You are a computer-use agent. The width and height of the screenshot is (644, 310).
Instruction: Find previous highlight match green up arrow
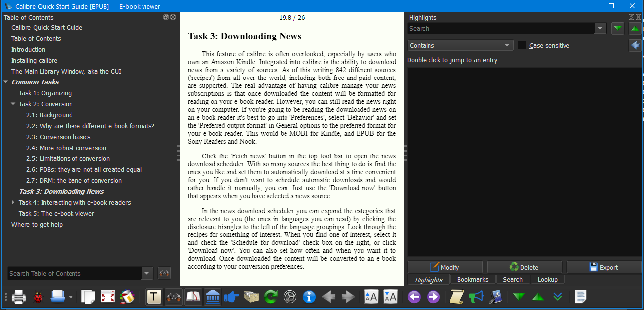point(635,28)
